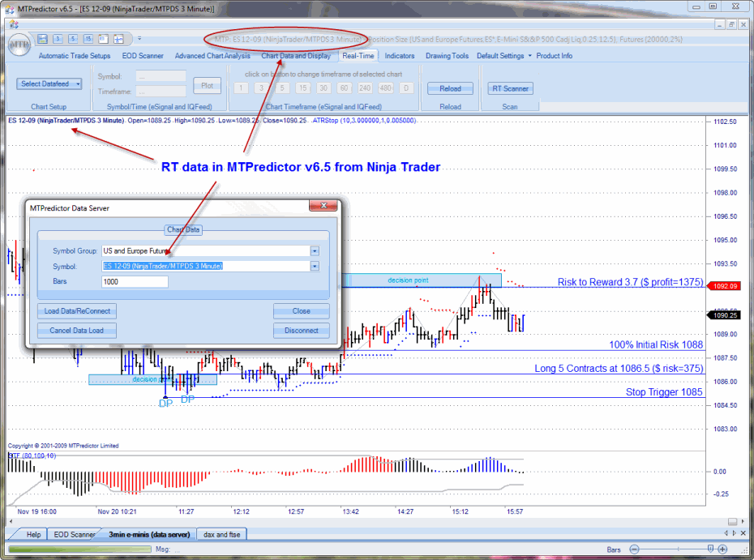Image resolution: width=754 pixels, height=560 pixels.
Task: Expand the Symbol dropdown arrow in dialog
Action: 315,267
